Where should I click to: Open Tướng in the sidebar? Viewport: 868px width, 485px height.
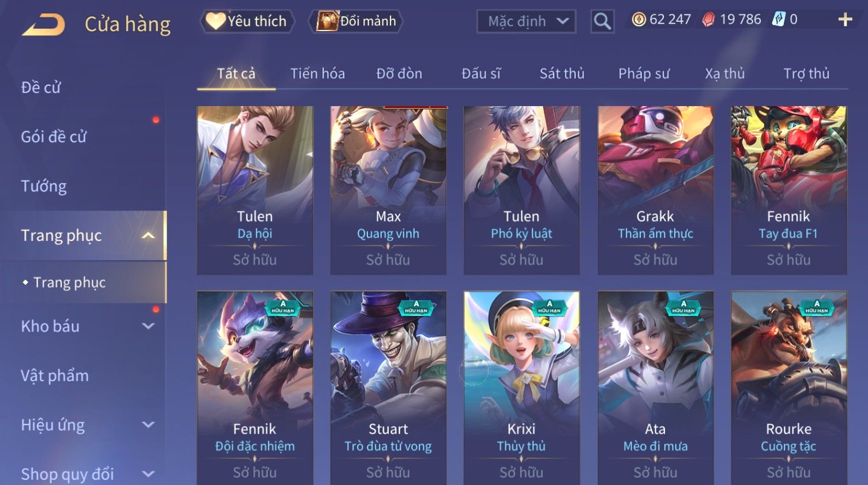click(x=44, y=186)
